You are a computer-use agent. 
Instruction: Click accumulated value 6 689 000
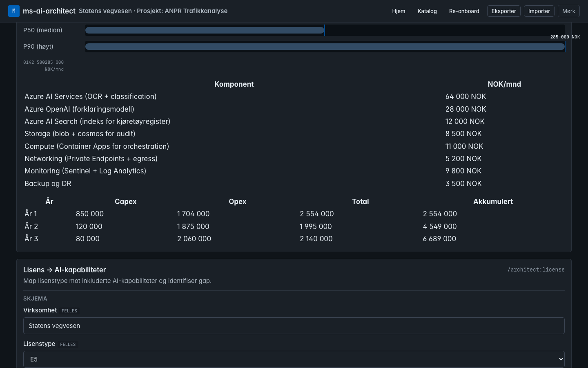click(439, 239)
